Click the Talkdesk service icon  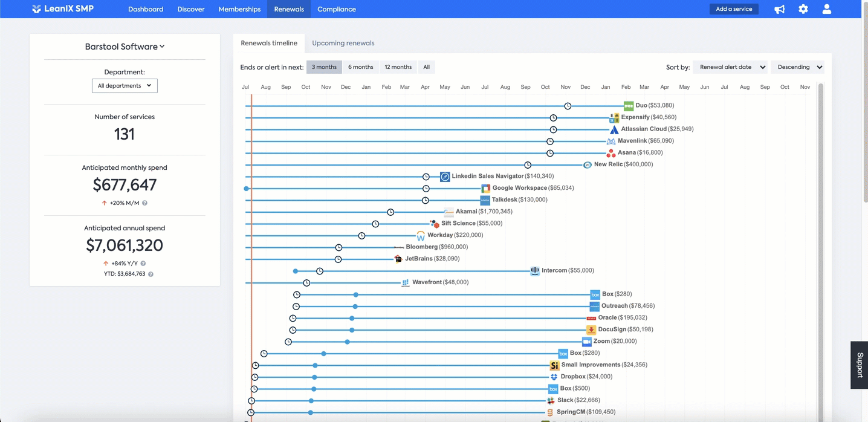(485, 200)
